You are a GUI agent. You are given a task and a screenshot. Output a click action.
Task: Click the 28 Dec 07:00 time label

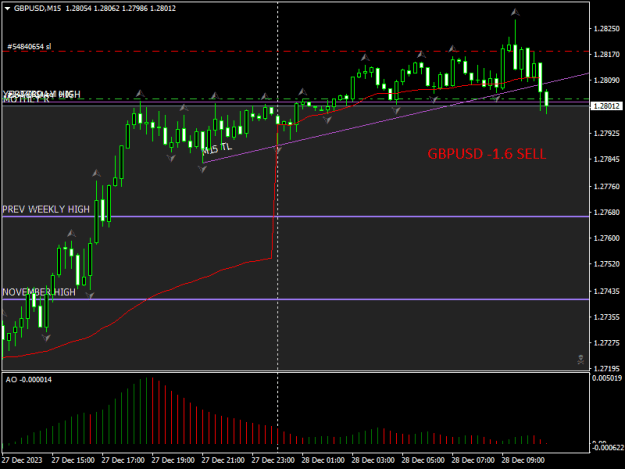(x=473, y=460)
